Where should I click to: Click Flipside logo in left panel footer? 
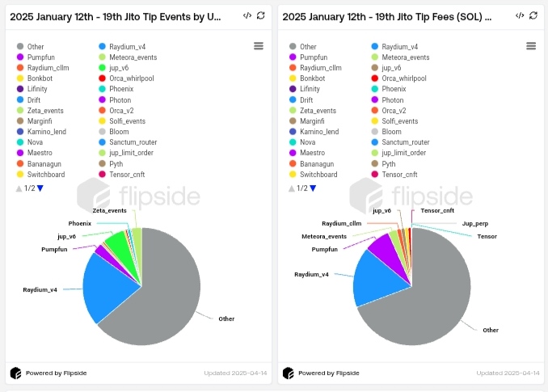coord(15,373)
